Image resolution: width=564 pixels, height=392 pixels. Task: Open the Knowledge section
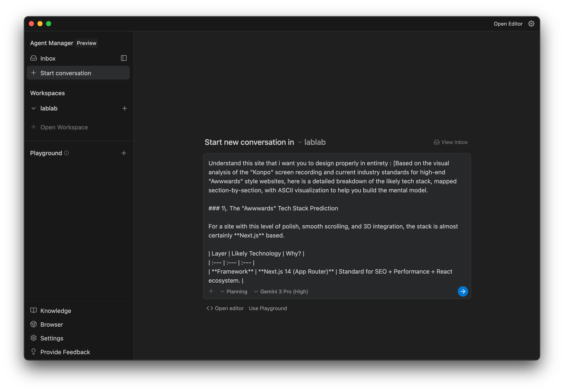pyautogui.click(x=55, y=311)
